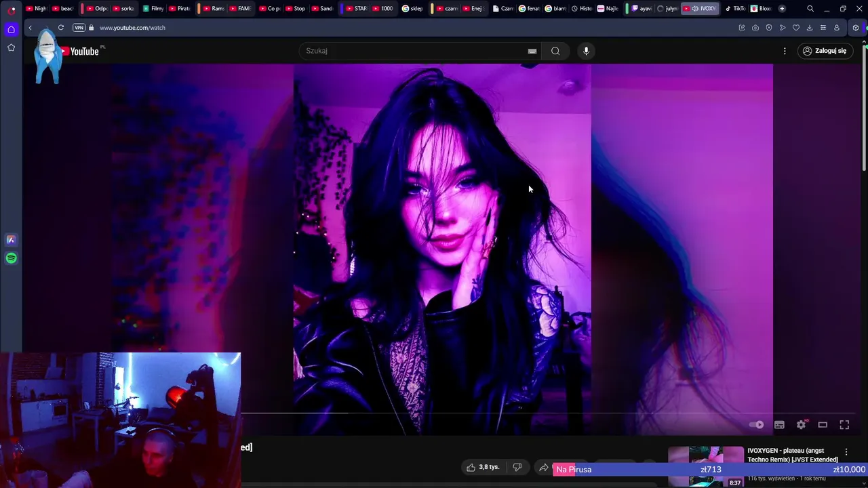Click the www.youtube.com/watch address bar
The width and height of the screenshot is (868, 488).
click(132, 28)
